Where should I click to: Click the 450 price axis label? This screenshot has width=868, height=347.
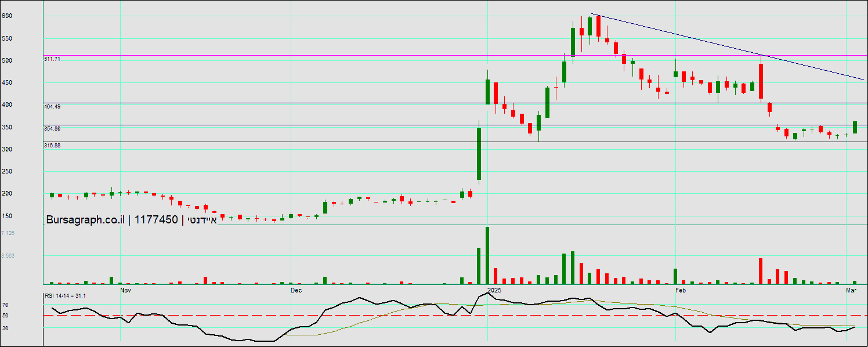(x=7, y=83)
